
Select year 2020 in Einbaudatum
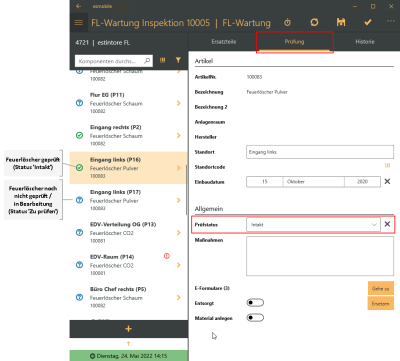point(362,182)
